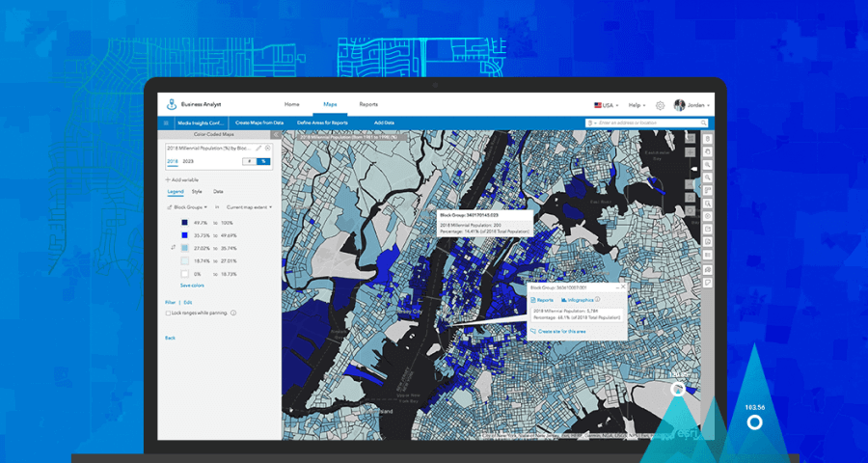This screenshot has width=868, height=463.
Task: Click the circular target icon in the map toolbar
Action: [708, 216]
